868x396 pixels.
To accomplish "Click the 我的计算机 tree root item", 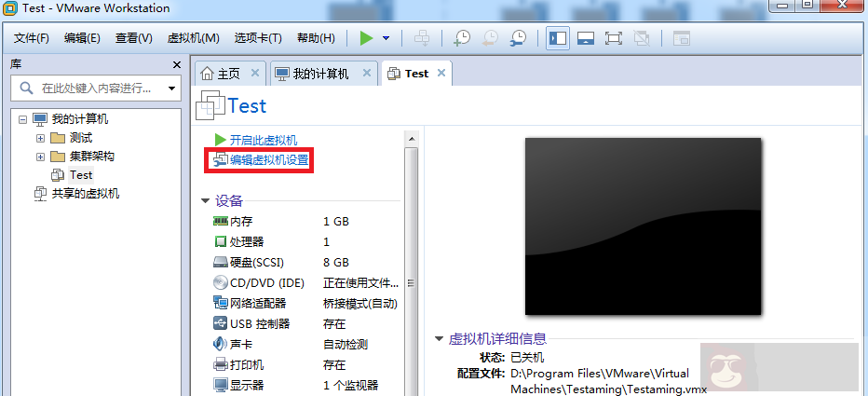I will point(80,119).
